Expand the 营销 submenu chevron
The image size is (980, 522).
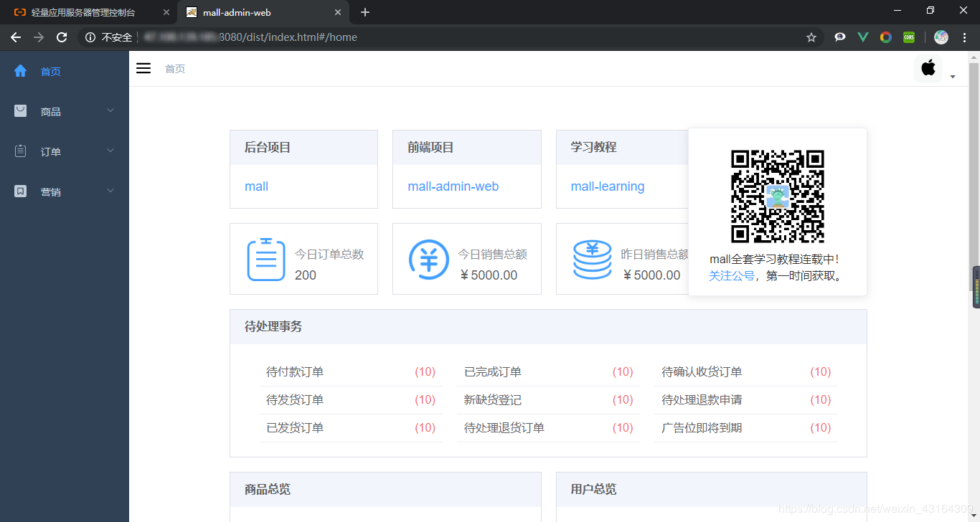point(110,191)
